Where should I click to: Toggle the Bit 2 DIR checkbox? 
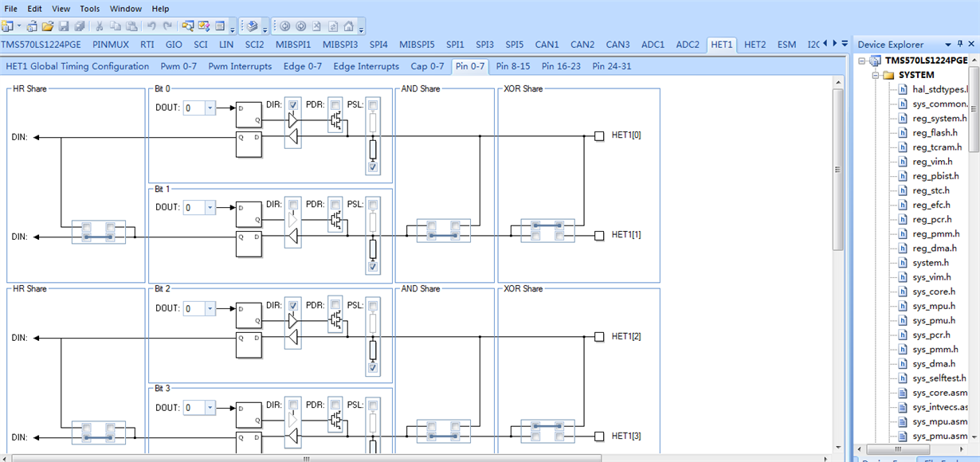(293, 305)
